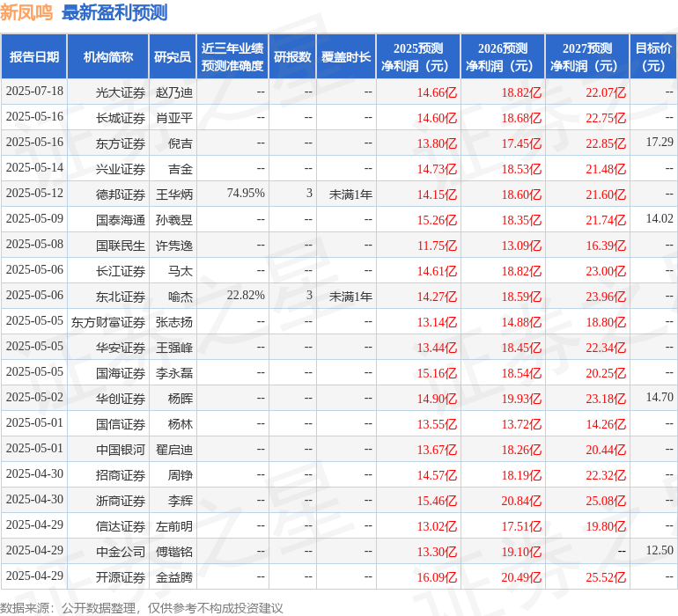Click the 目标价 column header

click(653, 56)
